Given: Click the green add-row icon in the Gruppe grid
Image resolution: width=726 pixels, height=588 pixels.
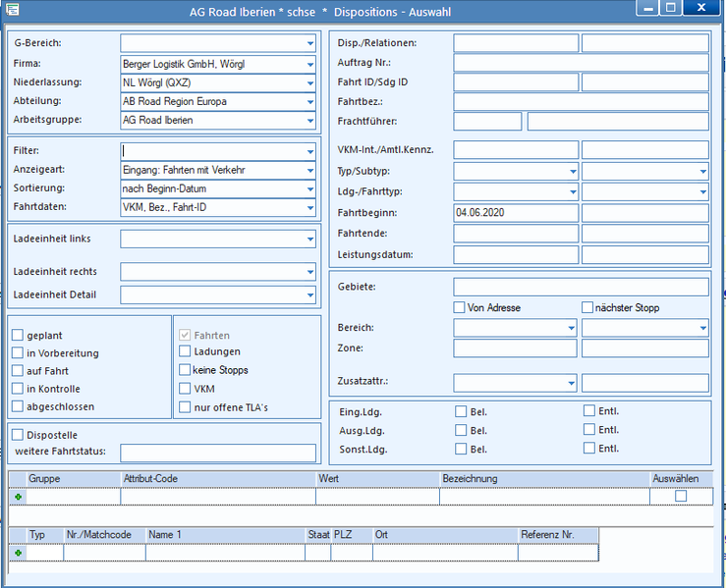Looking at the screenshot, I should [19, 497].
